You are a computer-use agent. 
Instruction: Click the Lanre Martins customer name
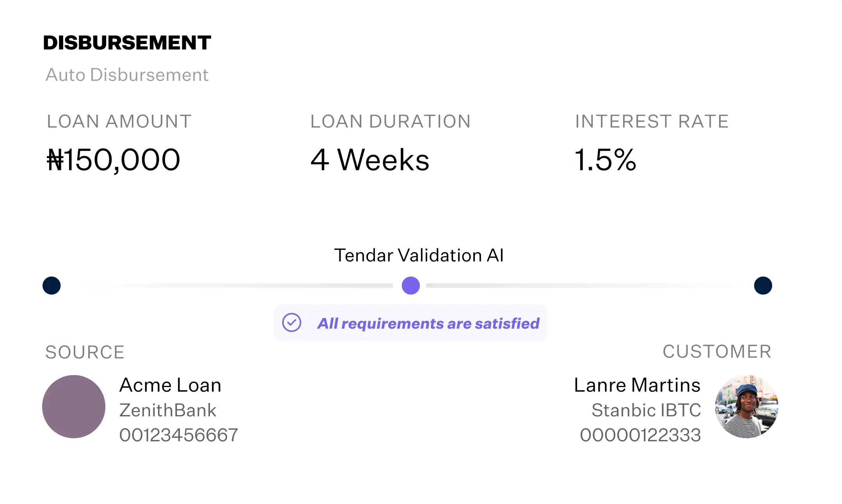click(637, 385)
